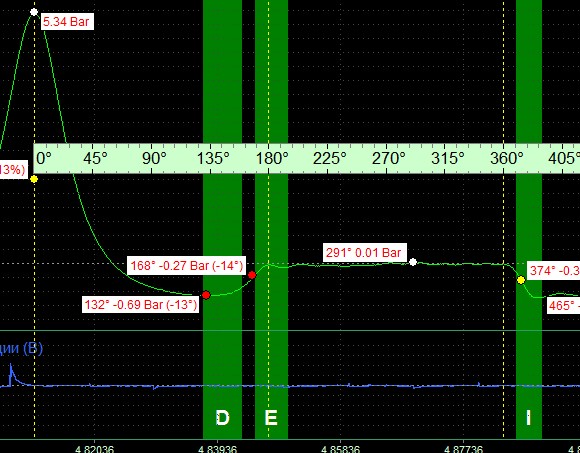580x453 pixels.
Task: Click the white peak marker at 5.34 Bar
Action: tap(34, 12)
